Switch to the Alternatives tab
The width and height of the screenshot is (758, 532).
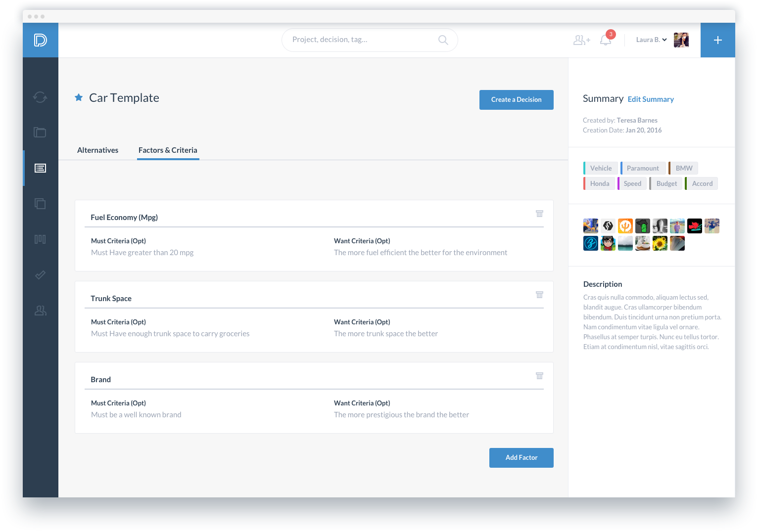pos(98,150)
